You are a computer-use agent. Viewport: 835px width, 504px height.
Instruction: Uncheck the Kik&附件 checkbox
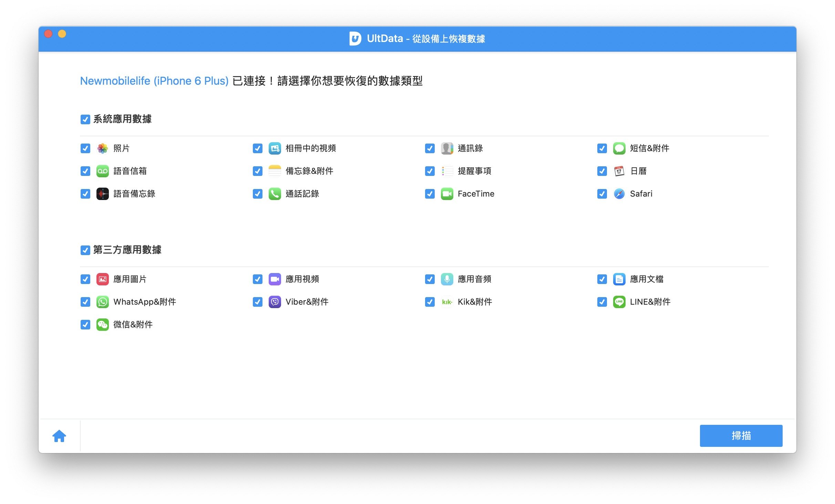pos(430,302)
